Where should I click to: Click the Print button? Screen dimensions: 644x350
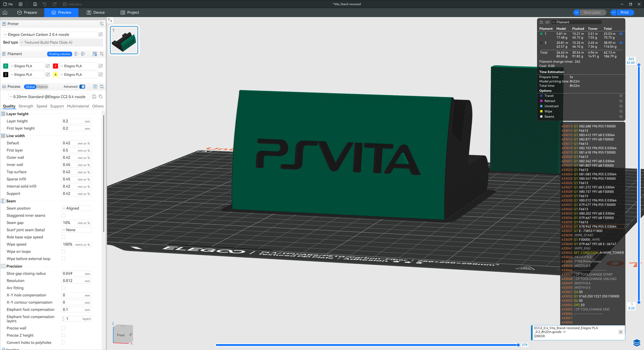click(x=624, y=12)
